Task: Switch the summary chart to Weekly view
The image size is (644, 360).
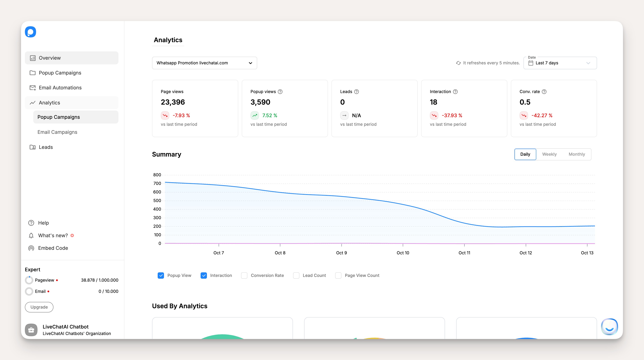Action: pyautogui.click(x=550, y=154)
